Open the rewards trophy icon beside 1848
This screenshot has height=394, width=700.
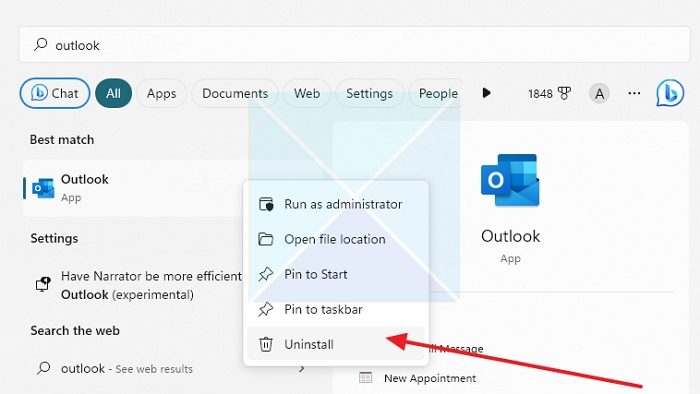564,93
